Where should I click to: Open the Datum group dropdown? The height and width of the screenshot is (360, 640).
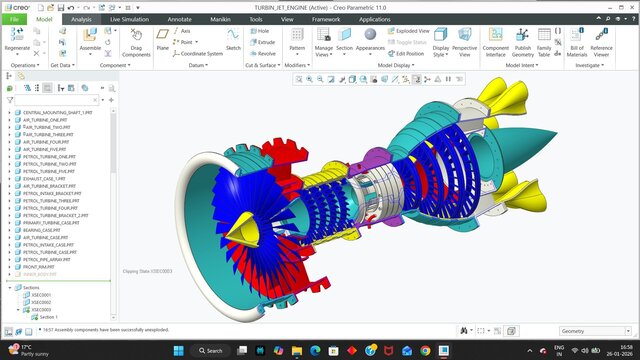pos(198,65)
